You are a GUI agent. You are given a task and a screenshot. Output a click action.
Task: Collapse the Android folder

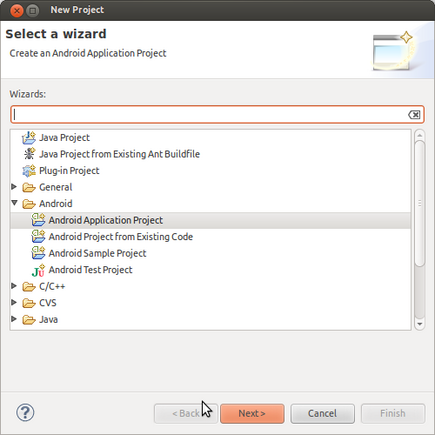[14, 203]
